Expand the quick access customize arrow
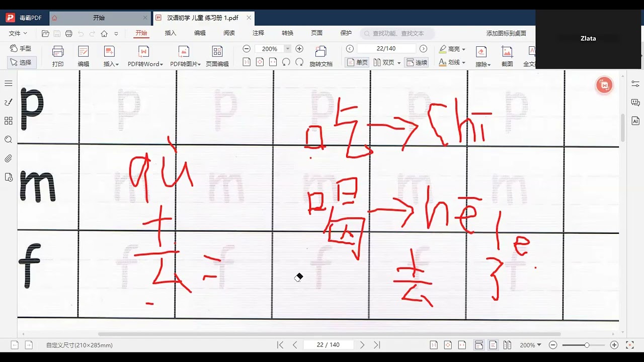The width and height of the screenshot is (644, 362). (116, 34)
